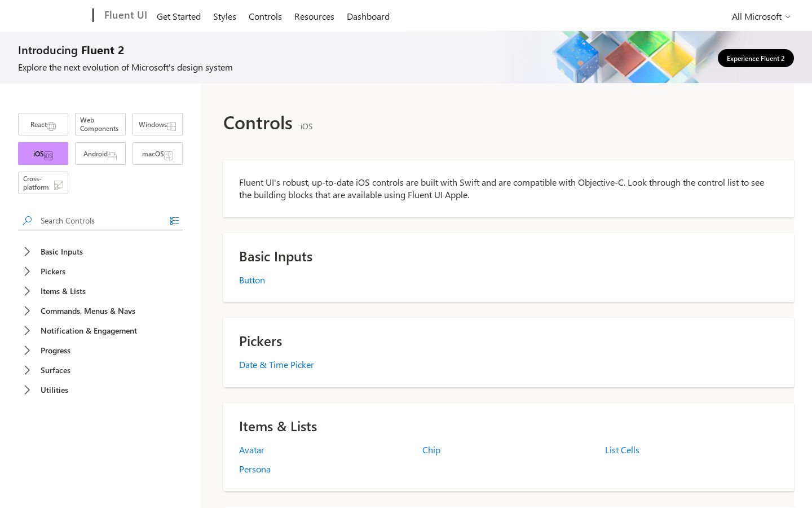Open the Dashboard menu item
Image resolution: width=812 pixels, height=508 pixels.
(x=368, y=16)
